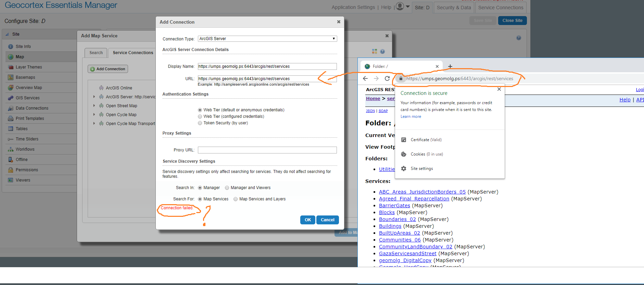Close the Add Connection dialog
This screenshot has height=285, width=644.
[x=339, y=22]
